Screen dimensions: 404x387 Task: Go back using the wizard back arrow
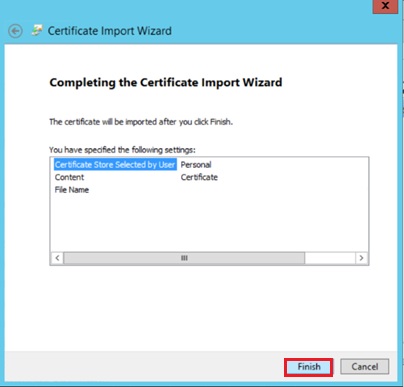coord(15,31)
